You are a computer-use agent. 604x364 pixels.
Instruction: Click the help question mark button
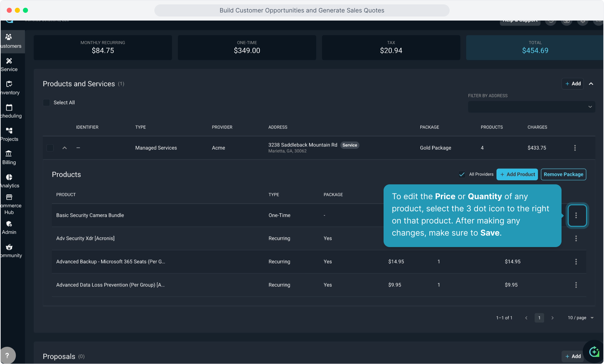pyautogui.click(x=7, y=355)
